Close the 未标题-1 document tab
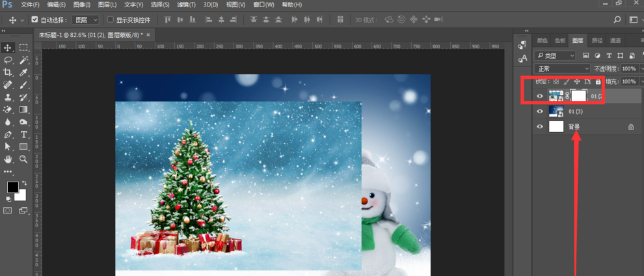This screenshot has width=644, height=276. tap(148, 35)
